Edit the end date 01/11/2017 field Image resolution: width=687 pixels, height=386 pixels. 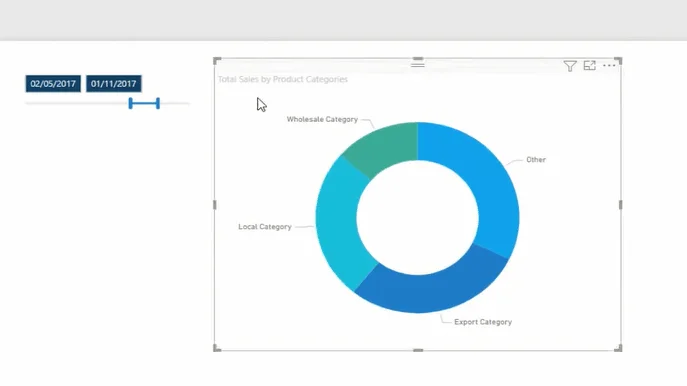113,84
